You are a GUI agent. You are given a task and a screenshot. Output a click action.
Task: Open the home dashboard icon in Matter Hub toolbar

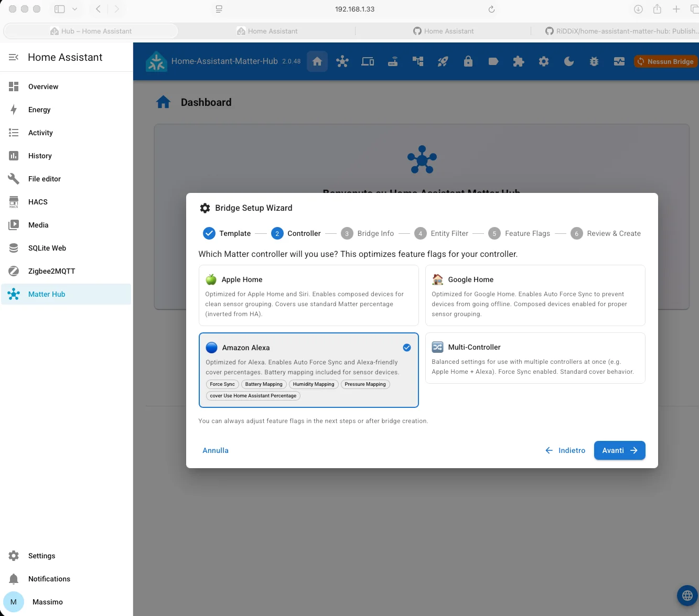click(317, 61)
